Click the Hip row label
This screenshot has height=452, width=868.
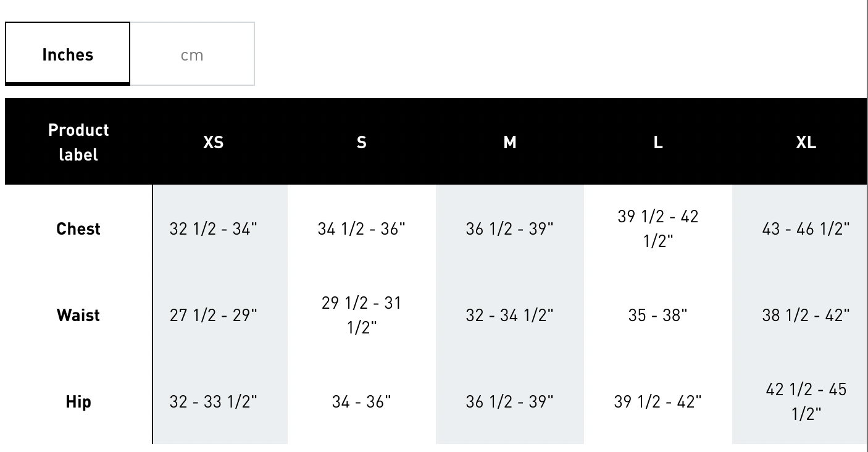click(x=78, y=401)
